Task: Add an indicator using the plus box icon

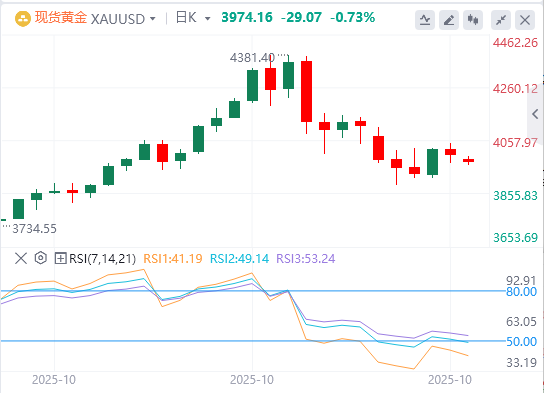Action: pos(60,258)
